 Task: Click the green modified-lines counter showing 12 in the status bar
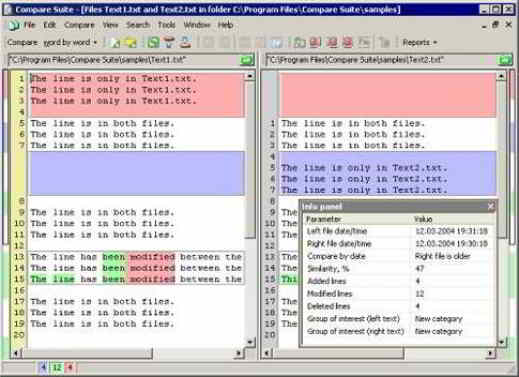click(57, 367)
